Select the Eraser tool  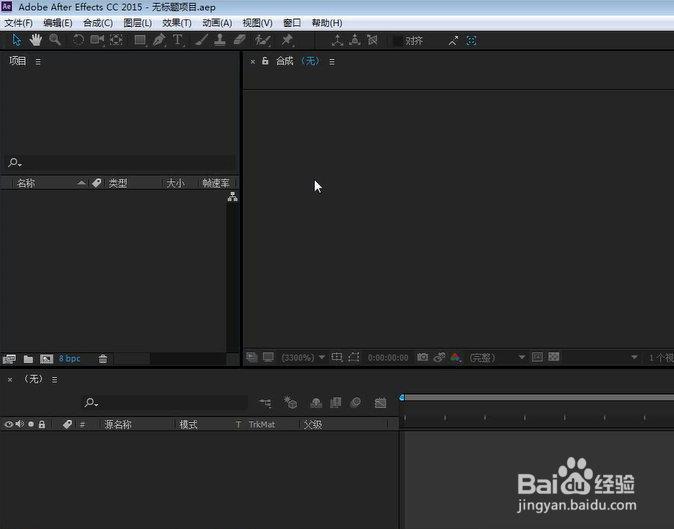coord(239,40)
